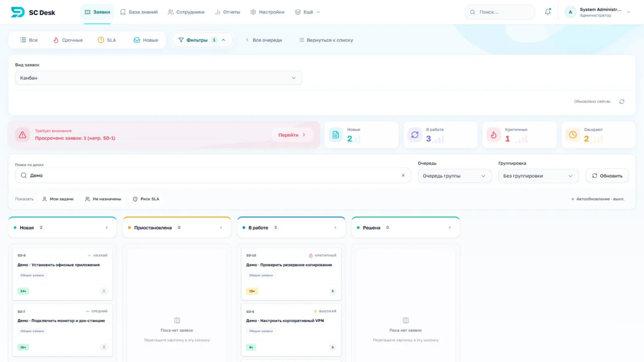Click the SC Desk logo
The width and height of the screenshot is (644, 362).
click(x=33, y=12)
